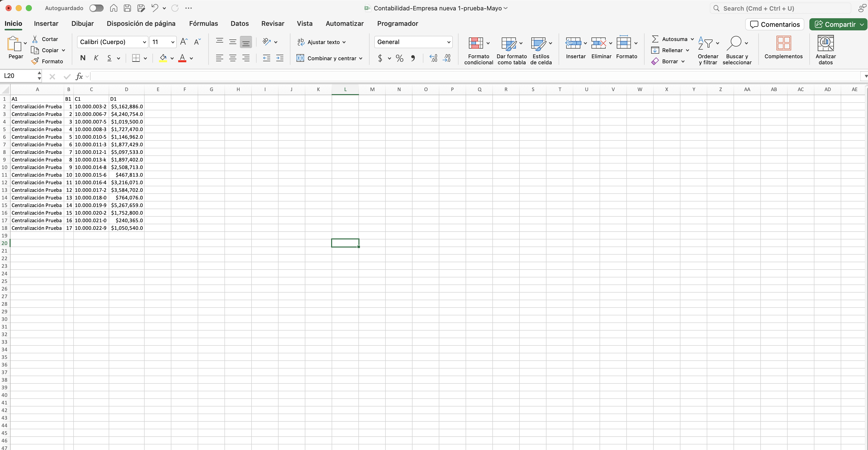The image size is (868, 450).
Task: Toggle italic formatting K button
Action: pyautogui.click(x=96, y=58)
